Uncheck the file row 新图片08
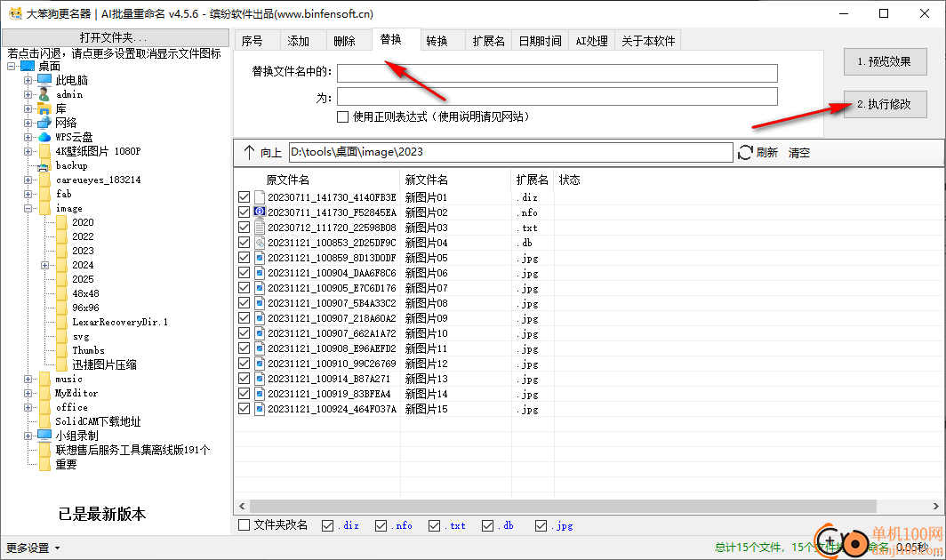 (x=244, y=302)
